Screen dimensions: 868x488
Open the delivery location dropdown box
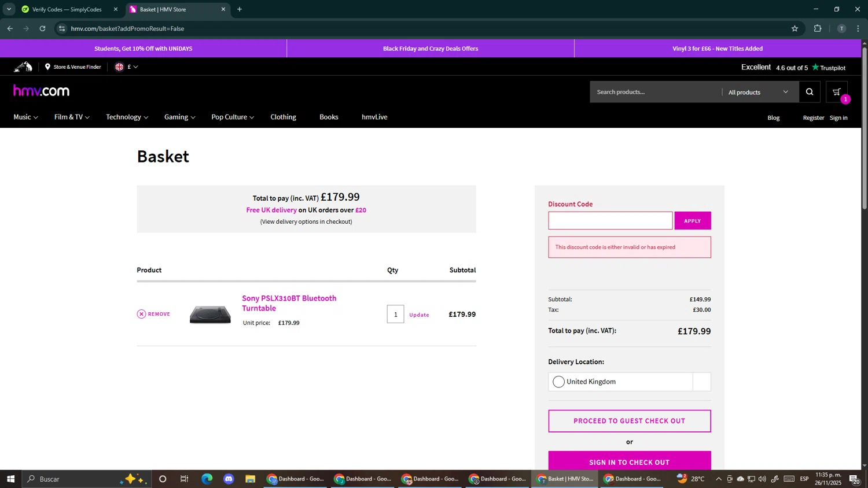[629, 382]
